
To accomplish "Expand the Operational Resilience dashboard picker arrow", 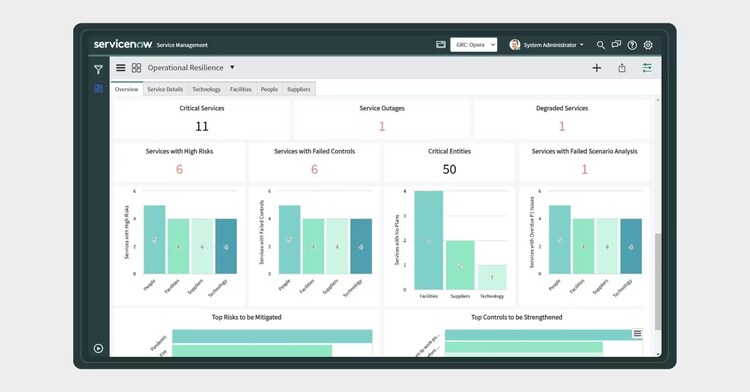I will coord(232,67).
